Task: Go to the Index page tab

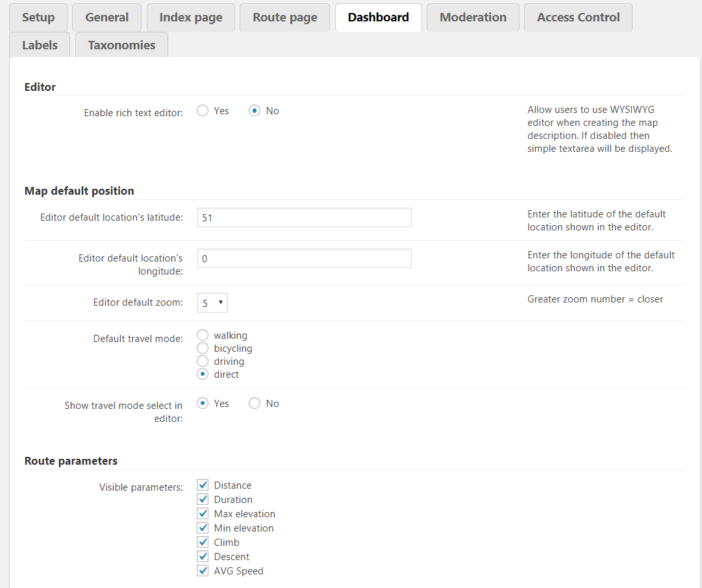Action: click(191, 18)
